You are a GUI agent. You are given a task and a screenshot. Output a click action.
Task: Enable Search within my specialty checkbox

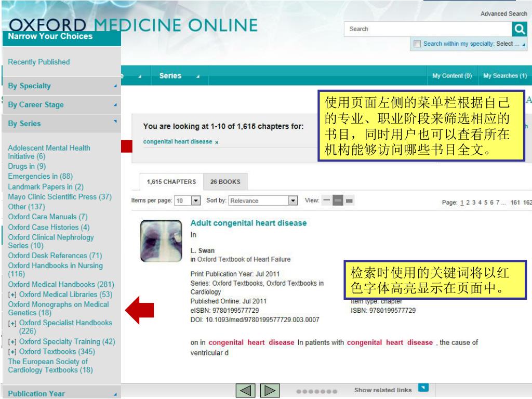point(417,44)
